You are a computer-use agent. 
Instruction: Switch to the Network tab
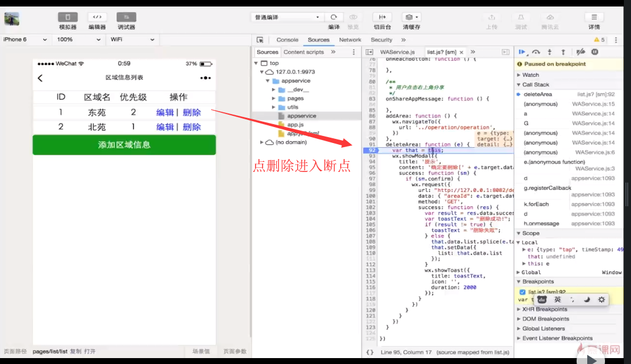click(350, 40)
